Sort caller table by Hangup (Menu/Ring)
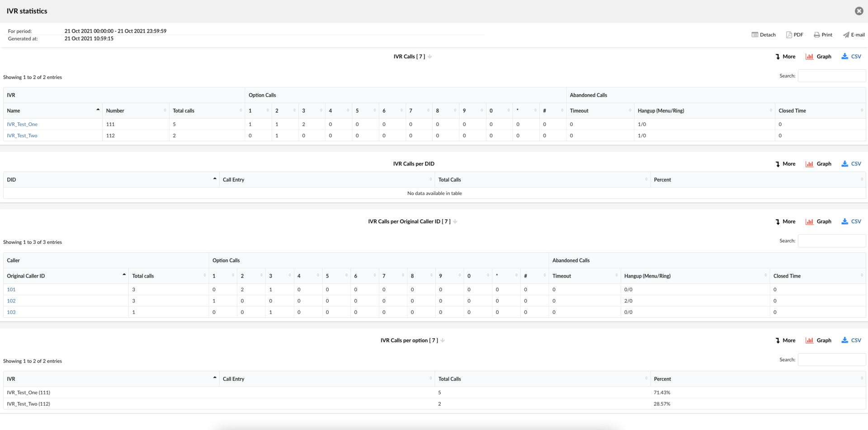The image size is (868, 430). [695, 276]
